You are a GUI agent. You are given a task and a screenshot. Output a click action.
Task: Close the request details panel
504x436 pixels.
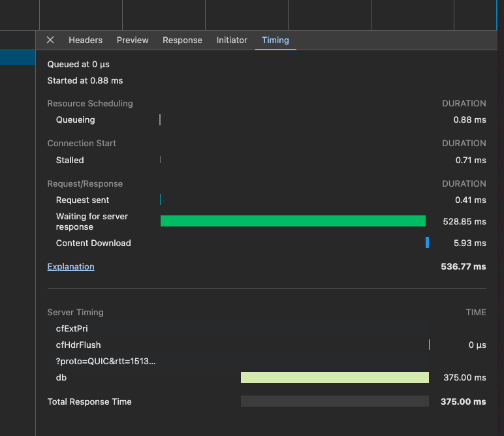[x=50, y=40]
